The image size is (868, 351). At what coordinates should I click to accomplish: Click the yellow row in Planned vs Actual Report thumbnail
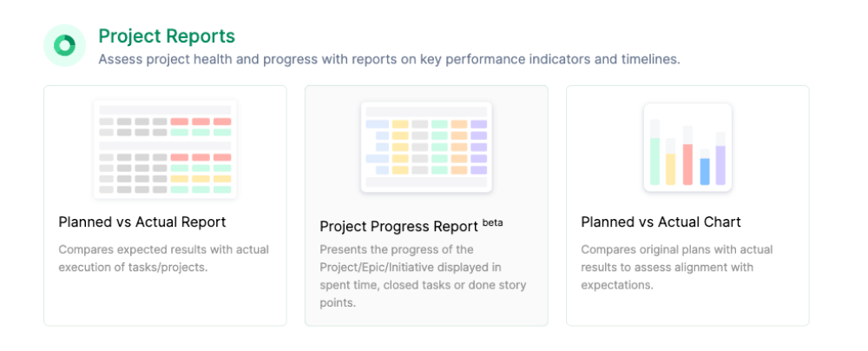point(201,179)
